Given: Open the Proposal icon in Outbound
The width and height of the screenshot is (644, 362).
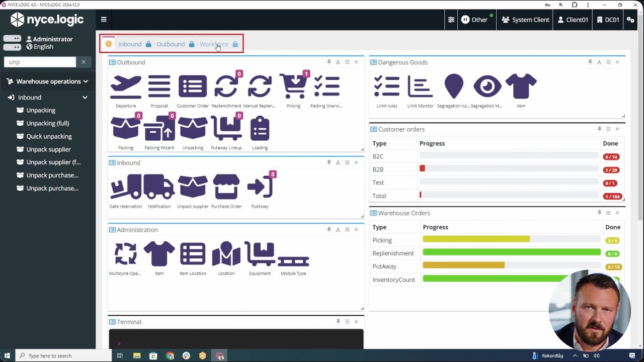Looking at the screenshot, I should (159, 86).
